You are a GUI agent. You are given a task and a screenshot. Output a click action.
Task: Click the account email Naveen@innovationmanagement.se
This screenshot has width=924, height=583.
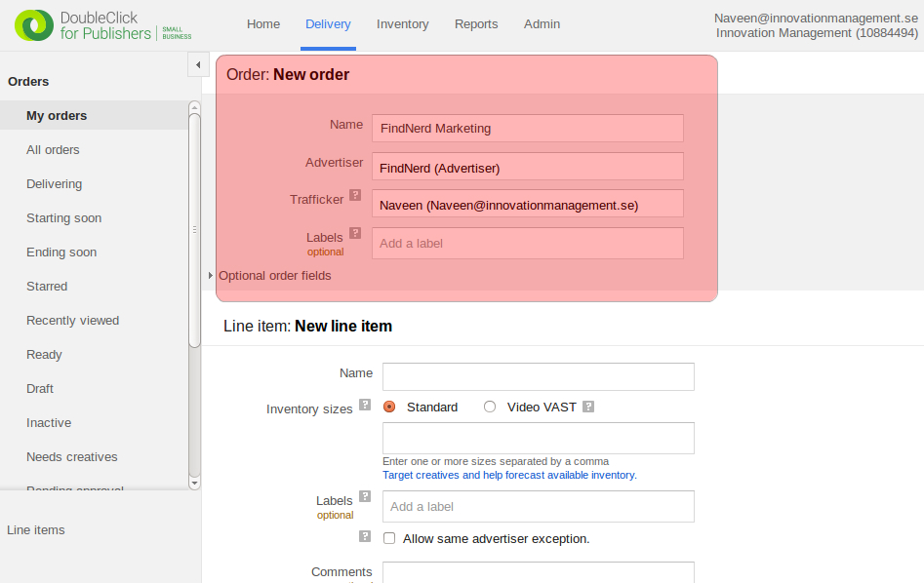coord(816,19)
